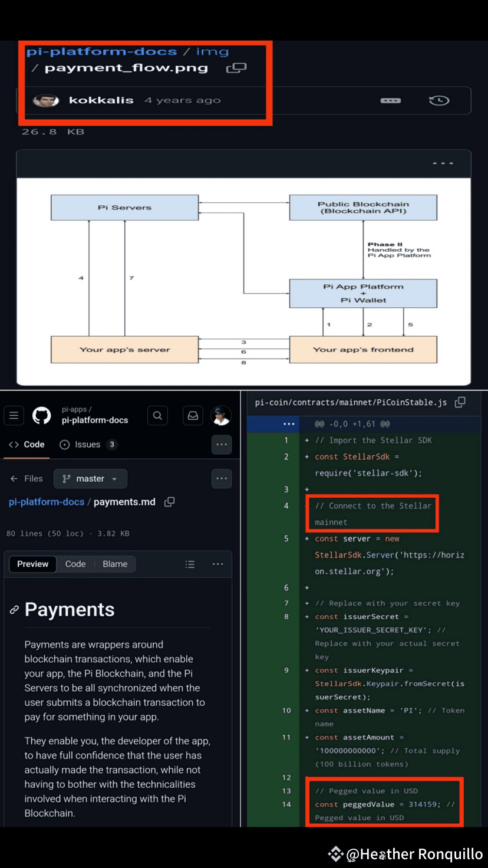Switch to the Issues tab
Image resolution: width=488 pixels, height=868 pixels.
88,445
